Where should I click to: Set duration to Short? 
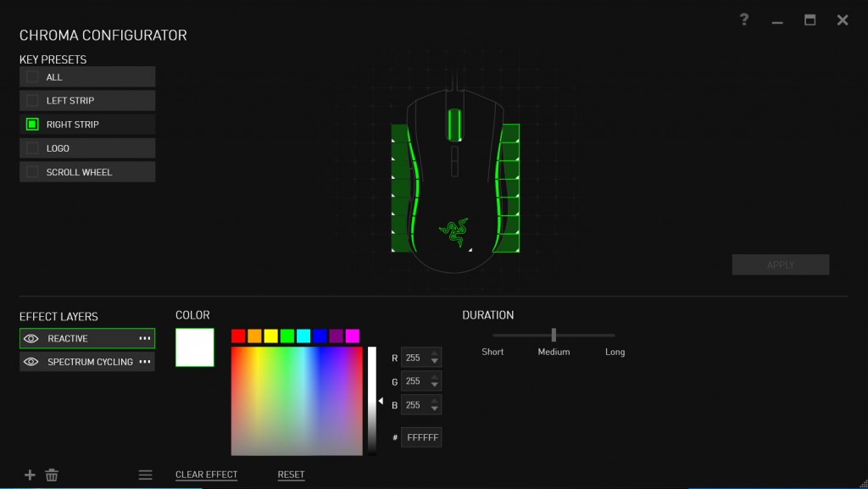(x=492, y=352)
